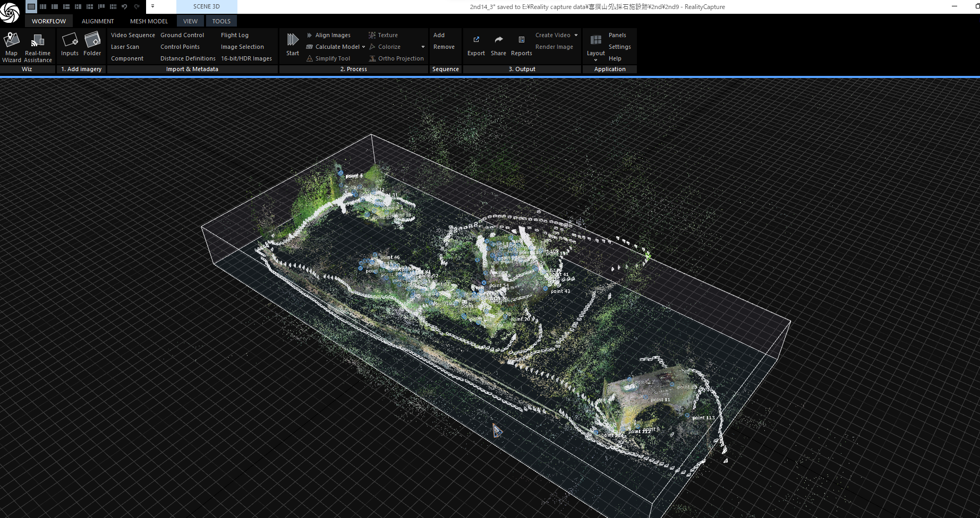
Task: Click the Share arrow icon
Action: click(499, 40)
